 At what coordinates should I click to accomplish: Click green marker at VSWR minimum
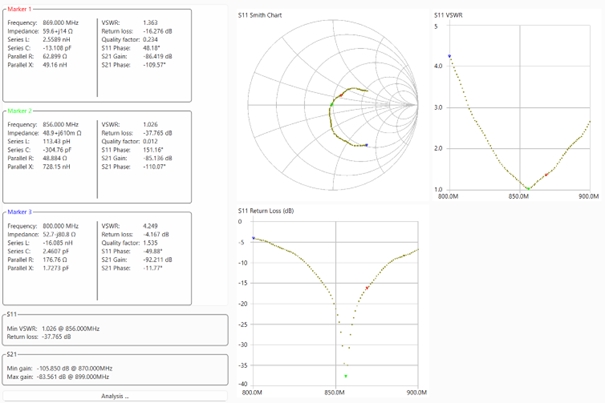pyautogui.click(x=529, y=189)
